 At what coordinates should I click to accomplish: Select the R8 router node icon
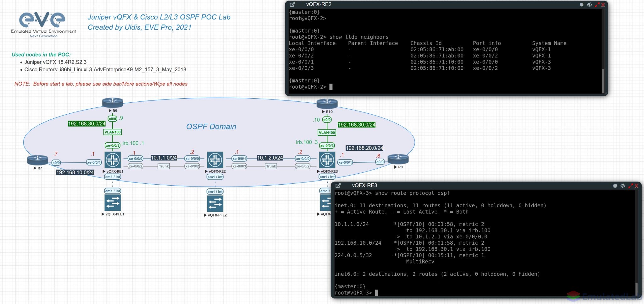(x=398, y=159)
